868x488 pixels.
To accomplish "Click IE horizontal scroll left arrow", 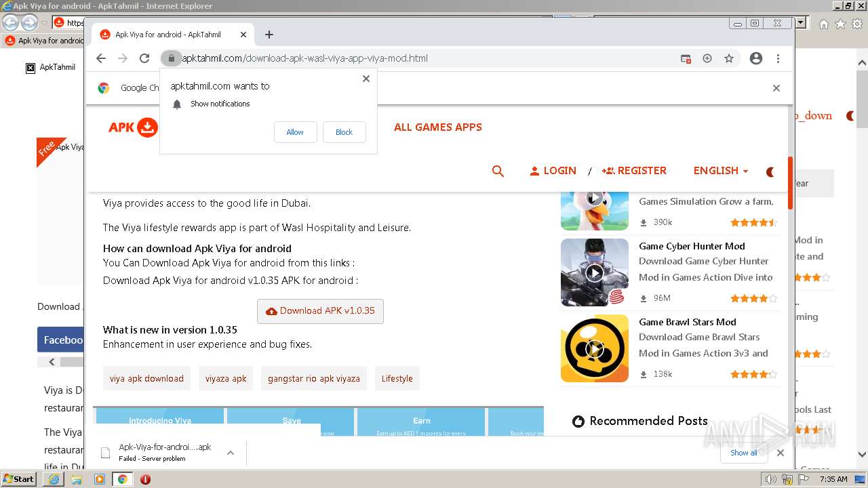I will point(52,362).
